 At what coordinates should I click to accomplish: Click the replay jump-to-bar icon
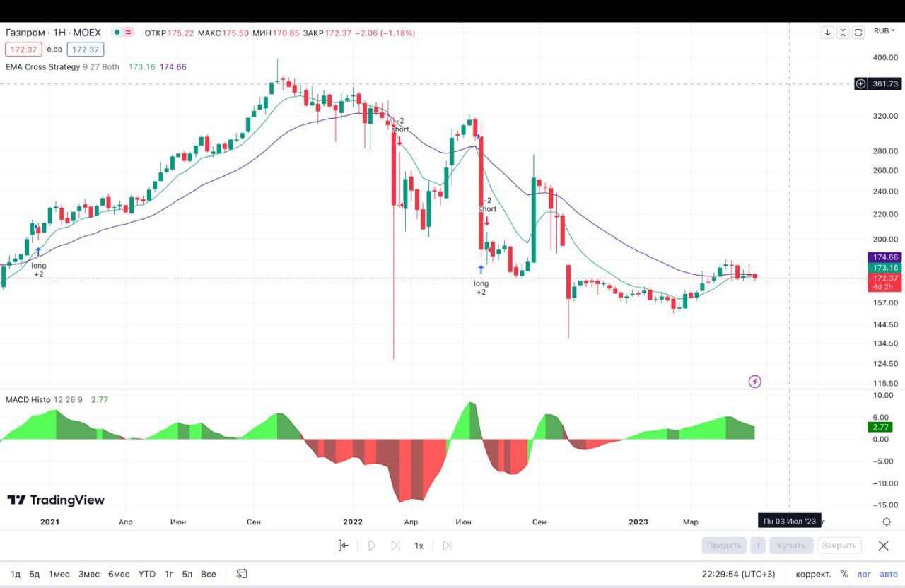coord(343,545)
